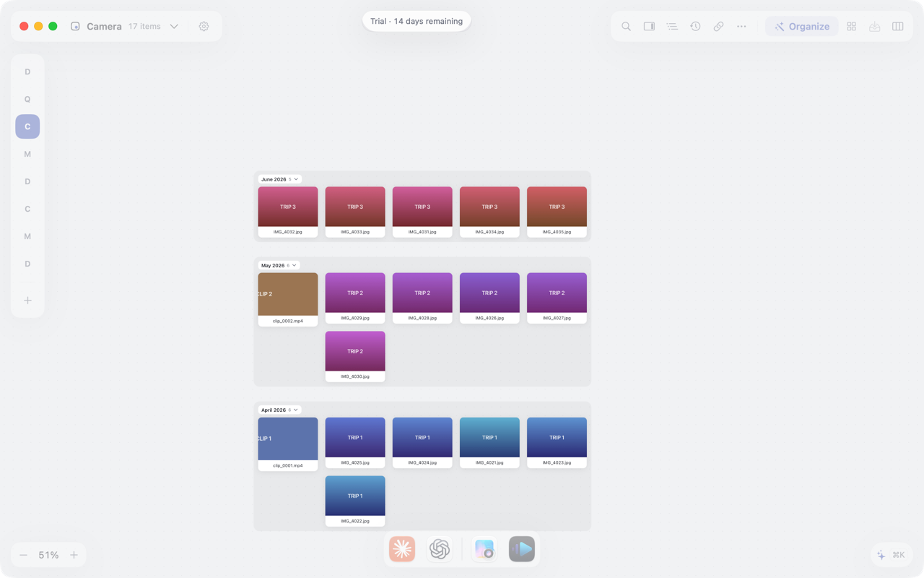Viewport: 924px width, 578px height.
Task: Open the sparkle command palette button
Action: coord(891,555)
